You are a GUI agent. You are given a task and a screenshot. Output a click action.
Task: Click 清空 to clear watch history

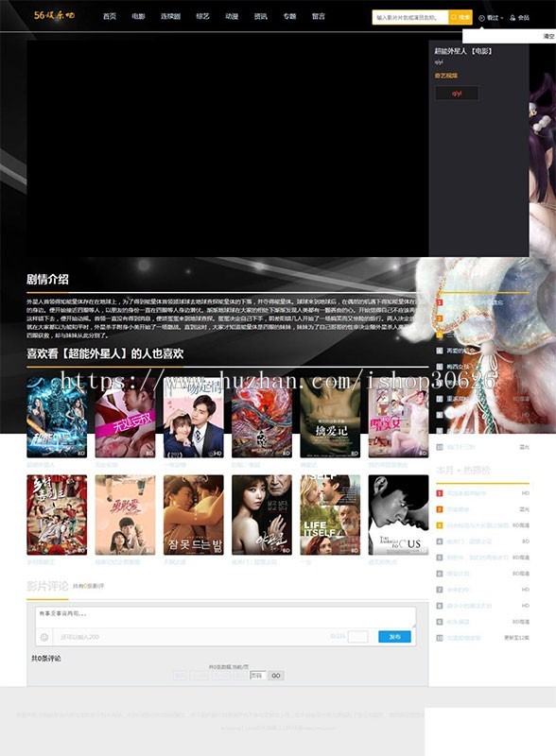tap(548, 36)
